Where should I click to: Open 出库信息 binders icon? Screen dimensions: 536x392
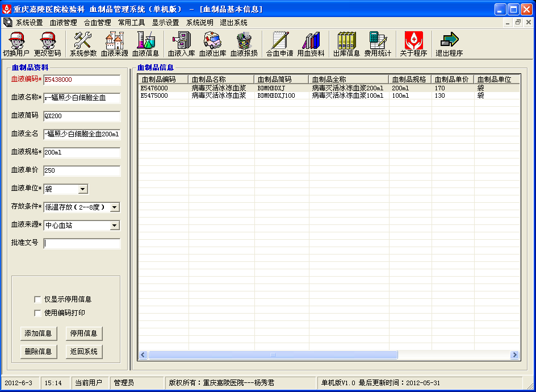(346, 44)
